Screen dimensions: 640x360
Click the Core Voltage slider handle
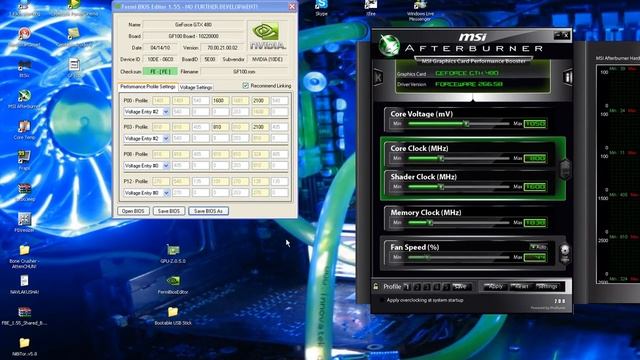466,124
